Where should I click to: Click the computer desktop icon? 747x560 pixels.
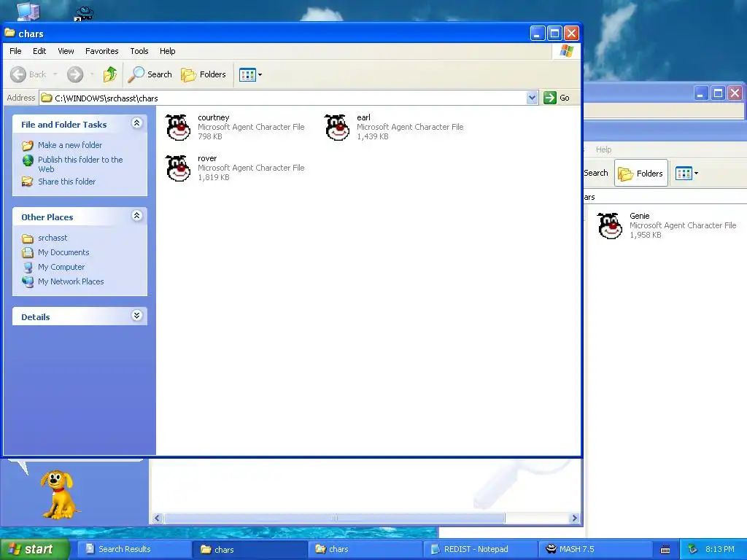[28, 10]
